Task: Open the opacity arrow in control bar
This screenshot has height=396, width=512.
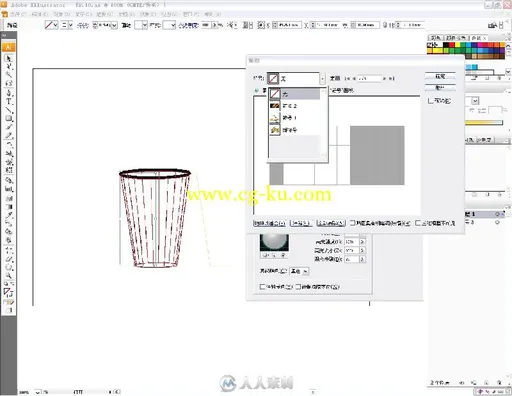Action: pos(215,25)
